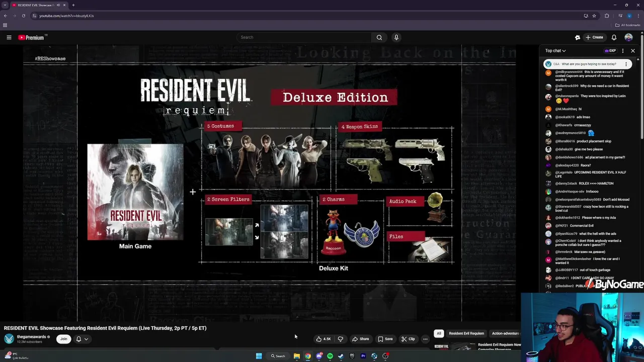
Task: Share the RESIDENT EVIL Showcase video
Action: [360, 339]
